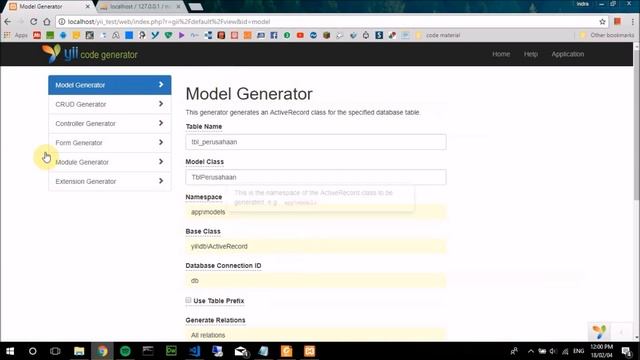
Task: Open the Facebook bookmark icon
Action: [x=274, y=36]
